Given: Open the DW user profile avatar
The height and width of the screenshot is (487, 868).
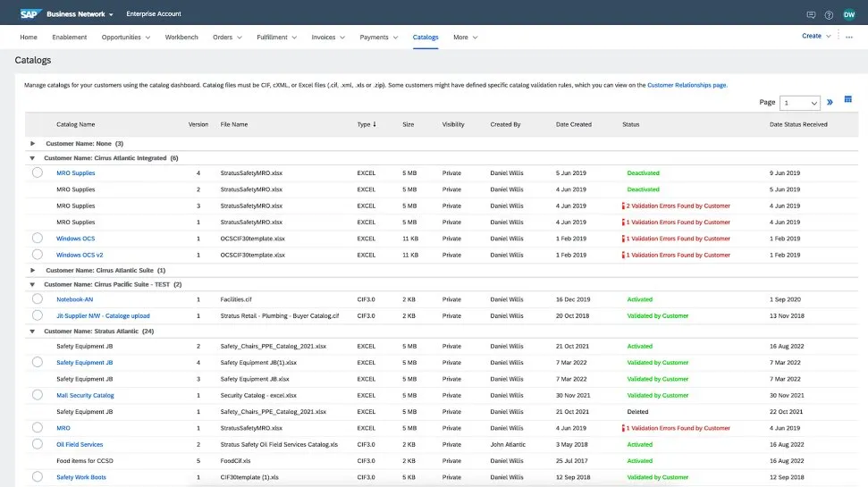Looking at the screenshot, I should 849,14.
